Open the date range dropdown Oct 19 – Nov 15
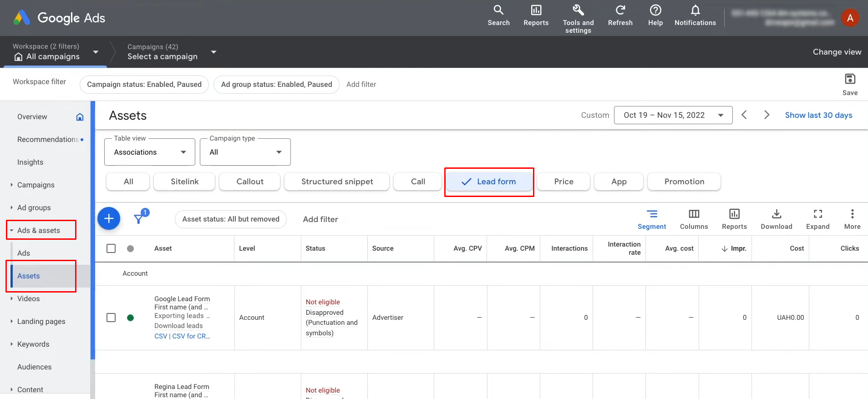This screenshot has height=399, width=868. pyautogui.click(x=673, y=115)
